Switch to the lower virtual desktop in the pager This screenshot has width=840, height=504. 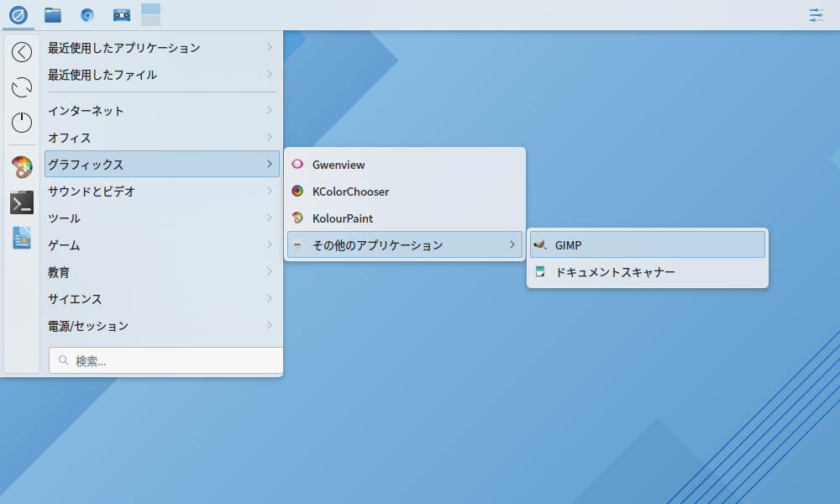tap(150, 20)
